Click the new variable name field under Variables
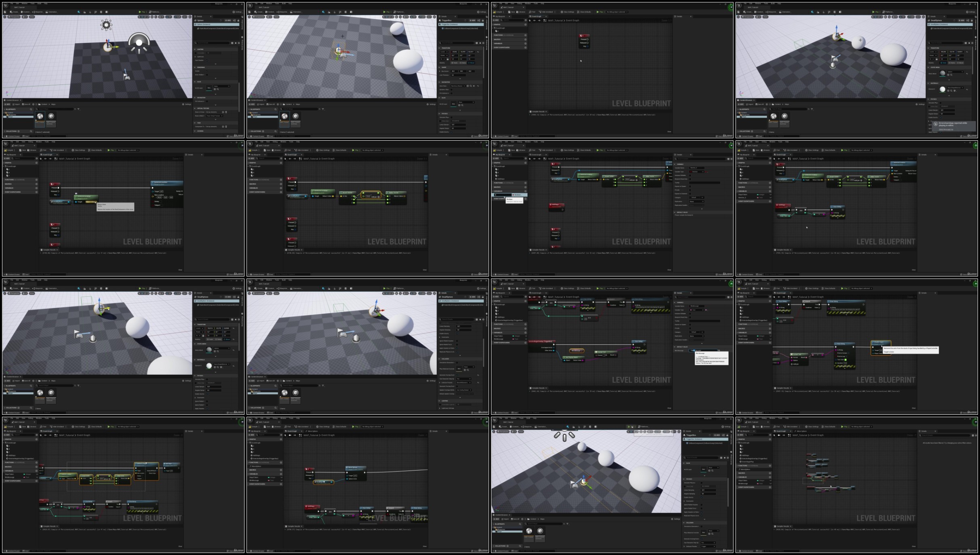Viewport: 980px width, 555px height. point(503,195)
